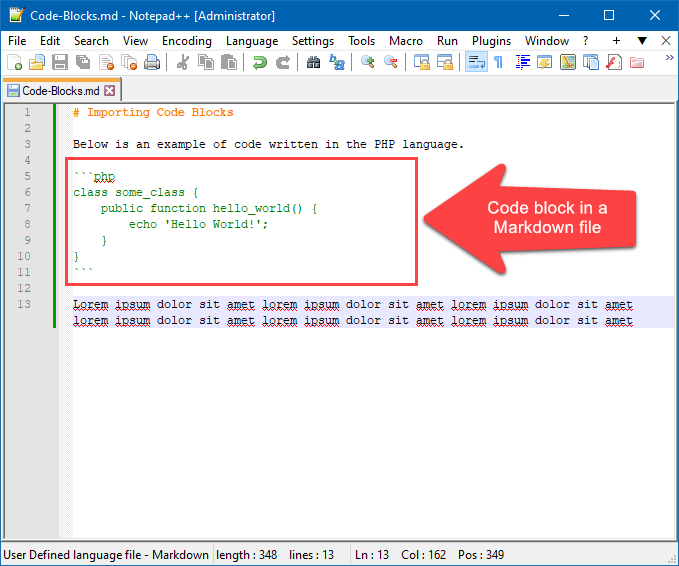Click the menu bar X to close document
The image size is (679, 566).
click(666, 41)
